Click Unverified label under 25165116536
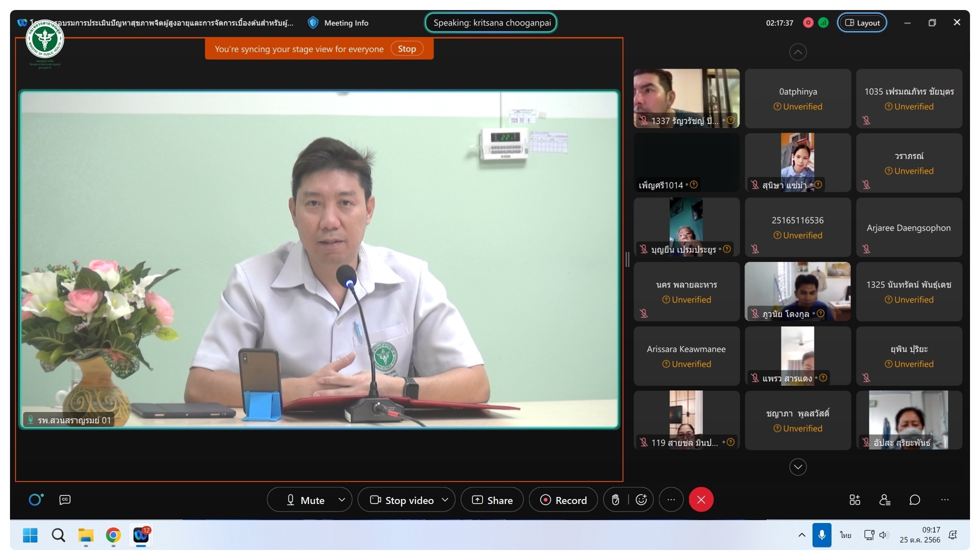 click(797, 235)
